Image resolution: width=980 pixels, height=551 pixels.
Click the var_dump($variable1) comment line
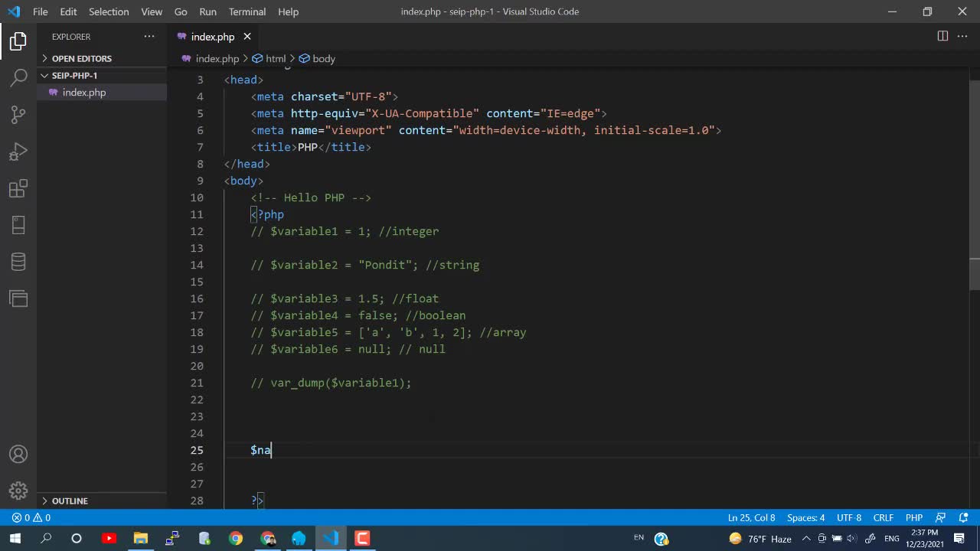(331, 383)
